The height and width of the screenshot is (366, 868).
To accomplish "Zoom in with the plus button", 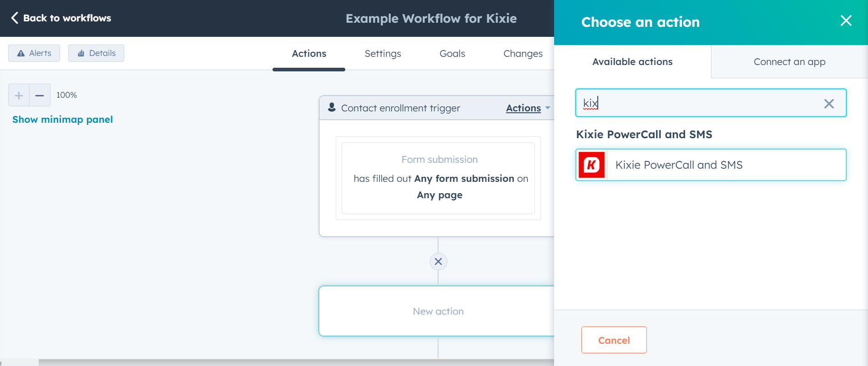I will coord(19,95).
